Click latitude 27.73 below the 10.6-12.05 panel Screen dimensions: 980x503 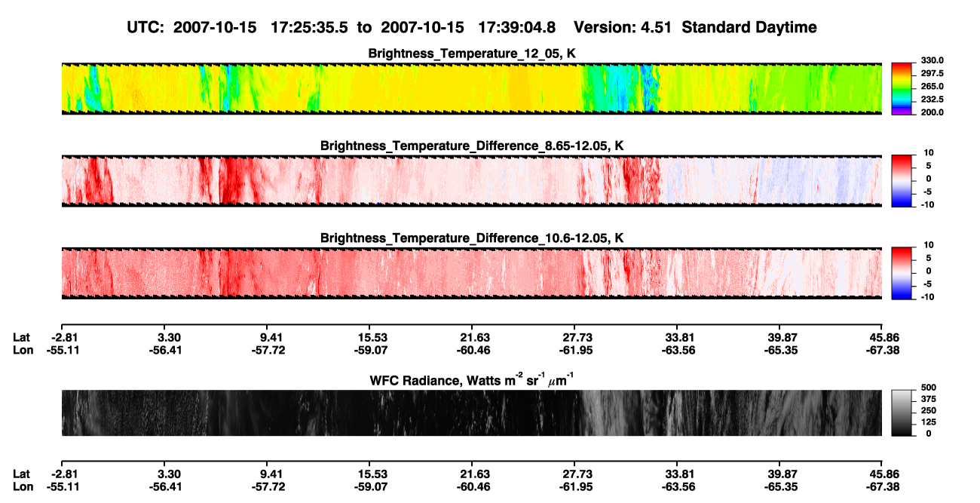click(x=577, y=337)
